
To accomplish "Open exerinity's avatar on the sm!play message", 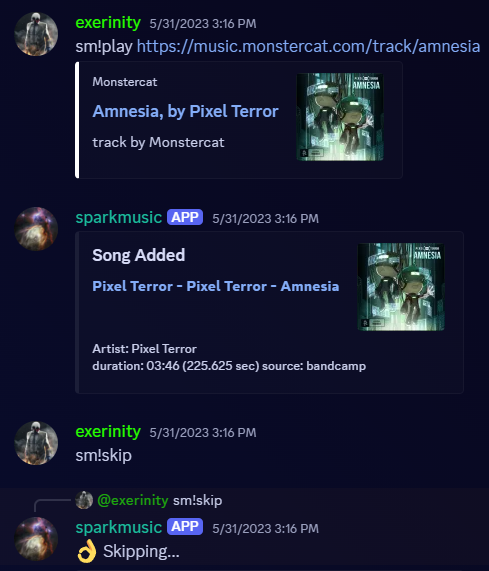I will [x=36, y=34].
